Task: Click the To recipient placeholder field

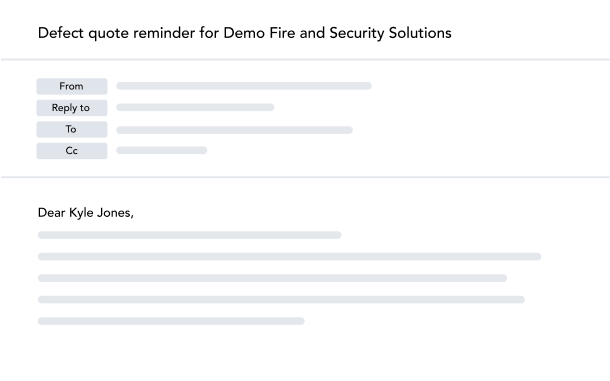Action: click(x=234, y=130)
